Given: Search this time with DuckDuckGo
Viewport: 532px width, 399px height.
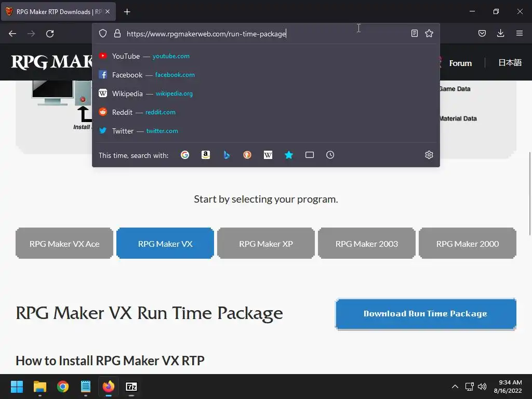Looking at the screenshot, I should click(247, 155).
